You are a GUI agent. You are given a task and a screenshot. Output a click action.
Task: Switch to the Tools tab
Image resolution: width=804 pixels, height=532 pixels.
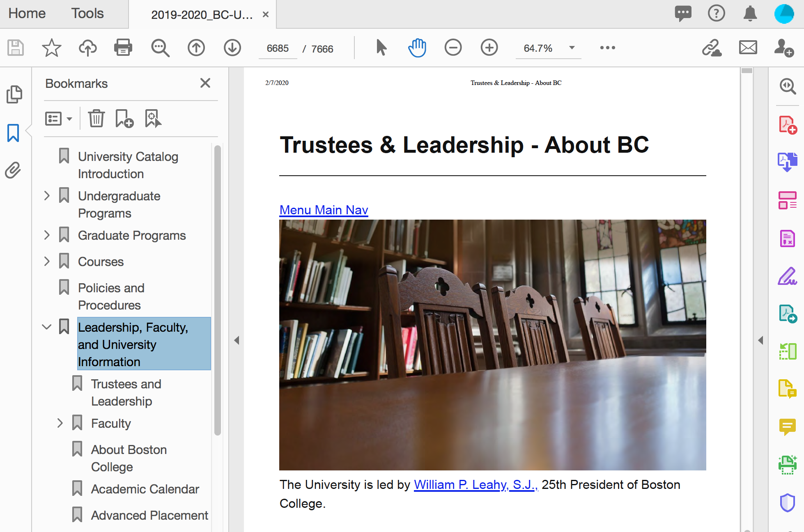point(87,12)
